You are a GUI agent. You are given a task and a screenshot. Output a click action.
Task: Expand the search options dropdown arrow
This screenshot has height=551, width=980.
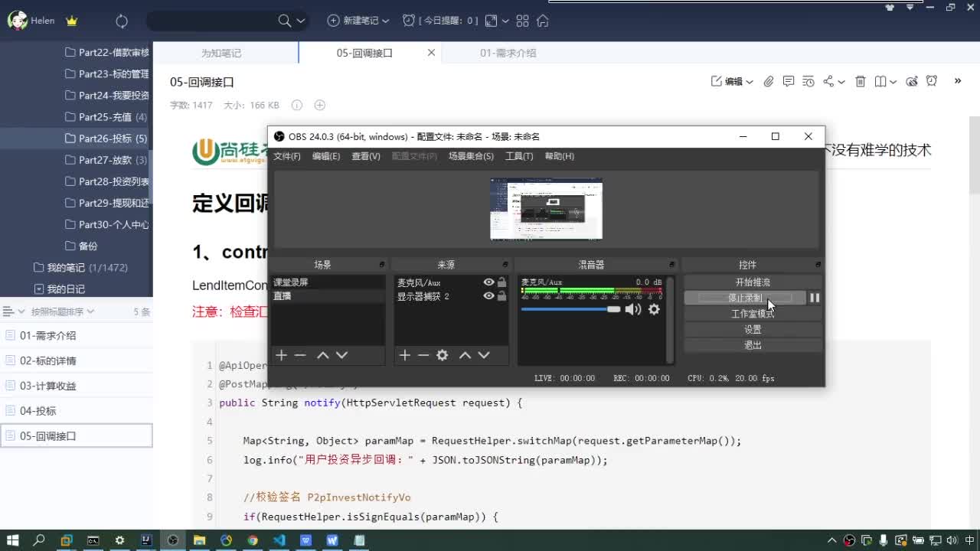pyautogui.click(x=301, y=21)
